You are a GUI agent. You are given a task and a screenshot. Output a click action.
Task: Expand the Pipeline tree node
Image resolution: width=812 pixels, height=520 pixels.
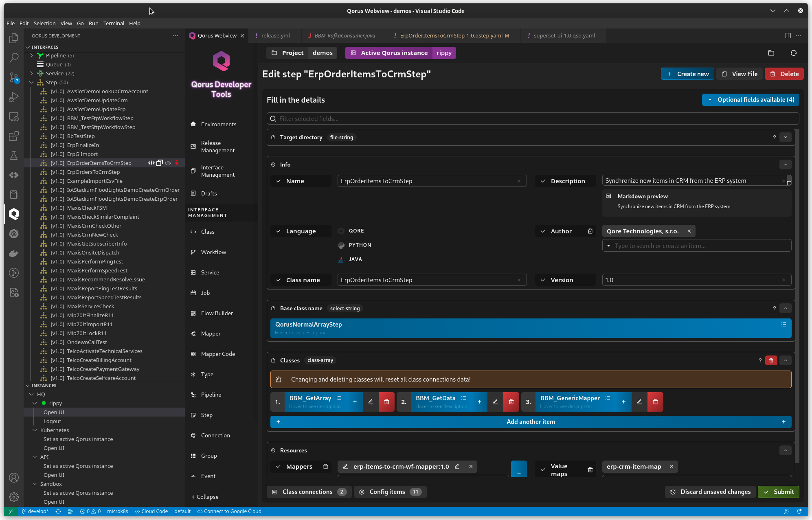[31, 55]
